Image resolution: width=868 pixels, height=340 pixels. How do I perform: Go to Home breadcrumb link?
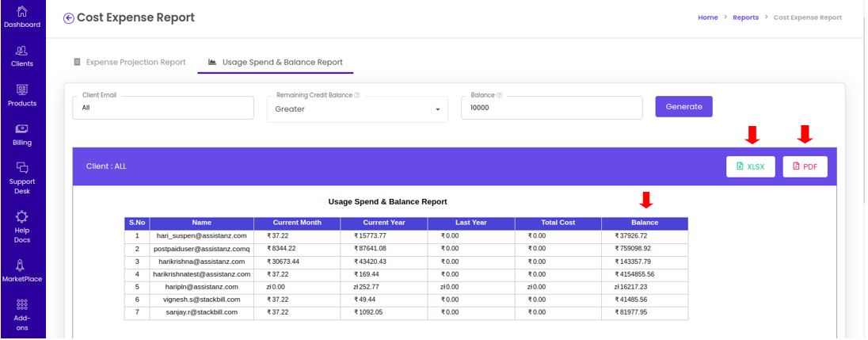click(707, 17)
